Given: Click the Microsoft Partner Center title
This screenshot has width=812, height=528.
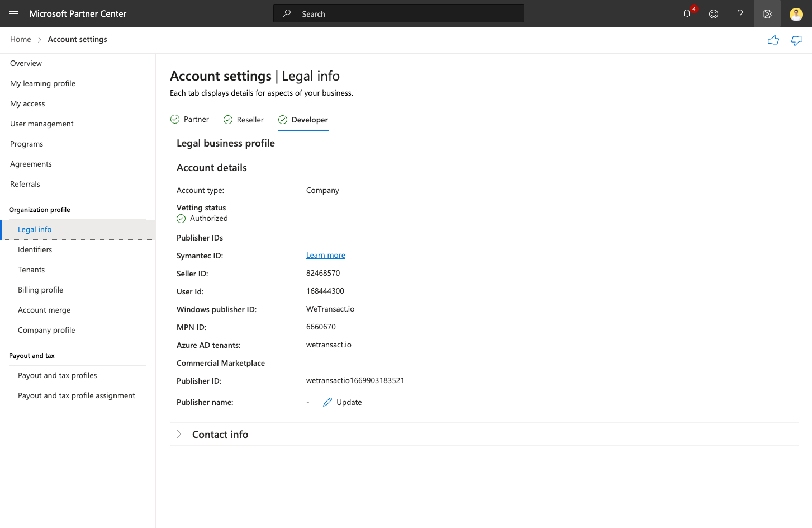Looking at the screenshot, I should click(x=78, y=13).
